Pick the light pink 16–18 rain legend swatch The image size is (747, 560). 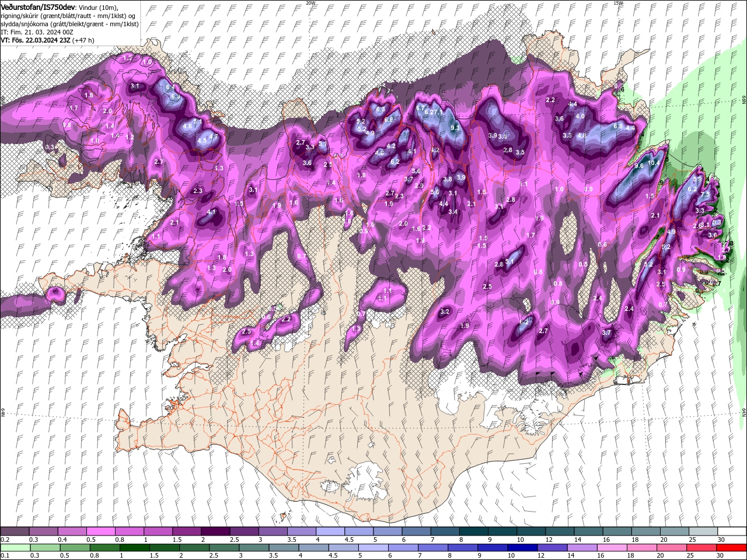click(612, 548)
